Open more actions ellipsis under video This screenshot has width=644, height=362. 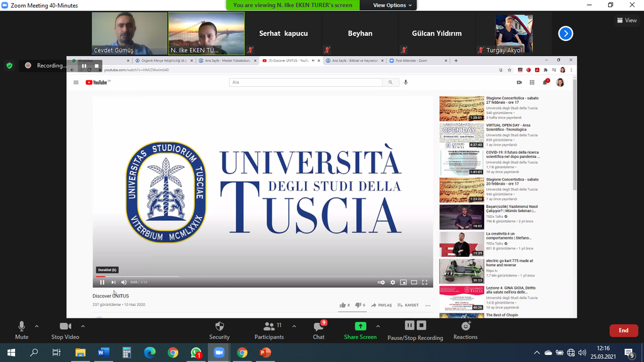coord(428,305)
